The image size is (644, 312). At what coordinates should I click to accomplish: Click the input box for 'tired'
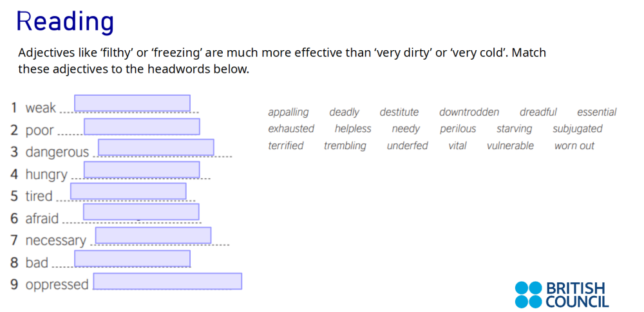(x=128, y=192)
